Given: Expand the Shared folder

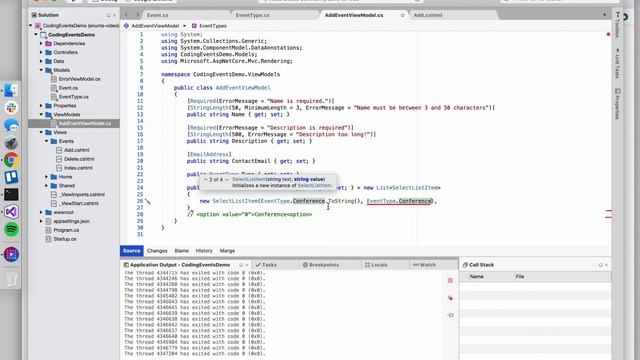Looking at the screenshot, I should tap(47, 186).
